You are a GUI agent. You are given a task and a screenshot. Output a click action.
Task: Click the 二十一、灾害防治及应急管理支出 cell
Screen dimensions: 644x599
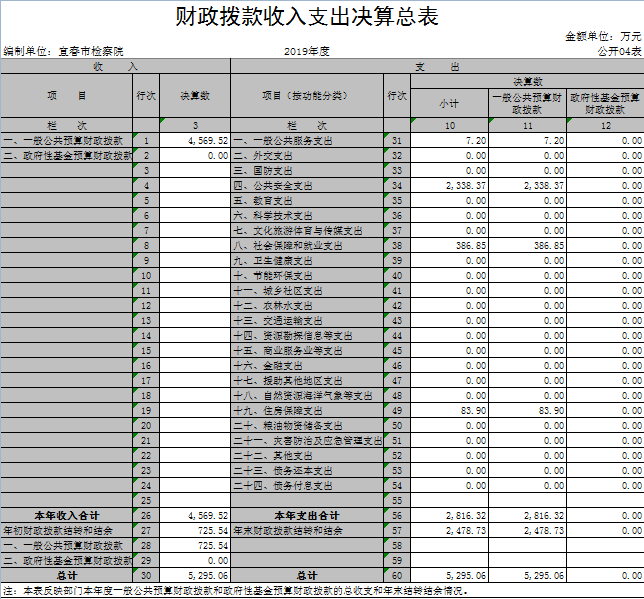(306, 440)
